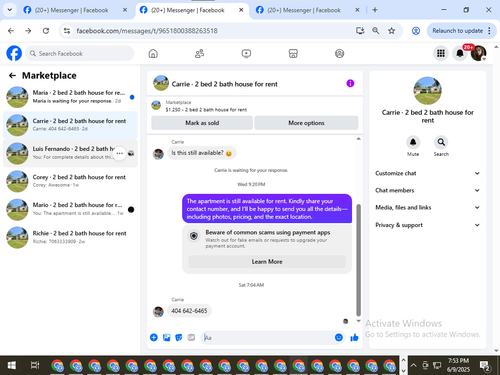500x375 pixels.
Task: Click the browser reload icon
Action: tap(46, 31)
